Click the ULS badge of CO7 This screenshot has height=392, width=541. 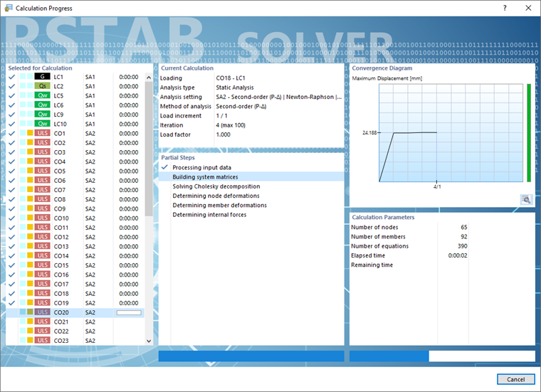(x=42, y=190)
